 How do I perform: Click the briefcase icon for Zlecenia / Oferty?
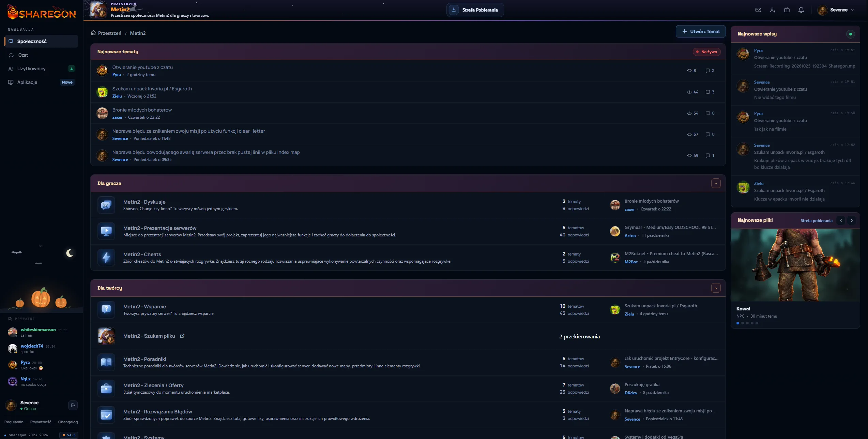coord(106,389)
